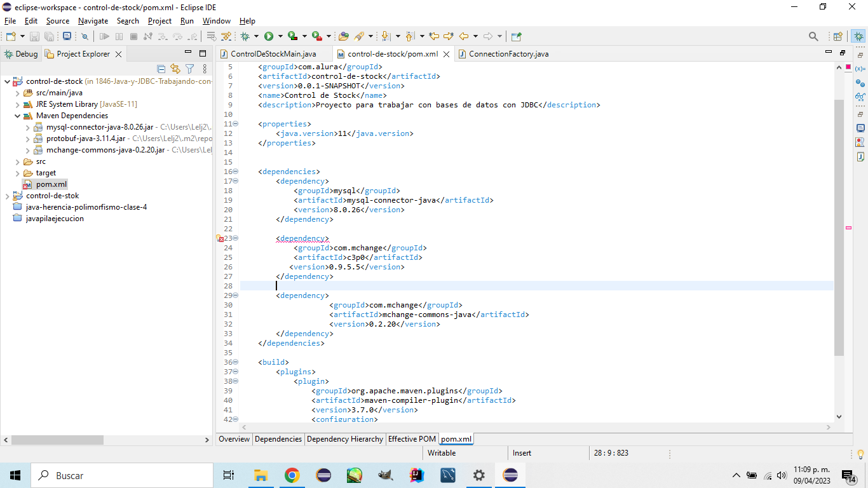Image resolution: width=868 pixels, height=488 pixels.
Task: Open the Console terminal toolbar icon
Action: (x=67, y=36)
